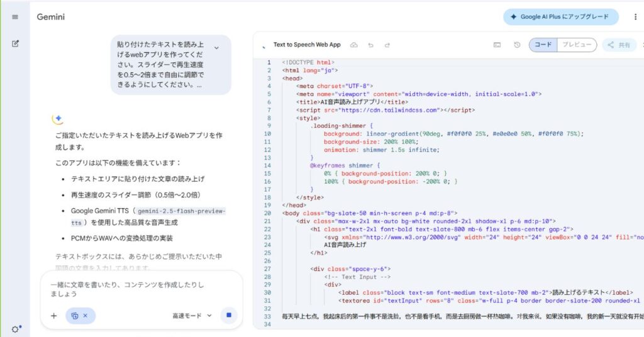Click Google AI Plus にアップグレード button

pyautogui.click(x=560, y=17)
